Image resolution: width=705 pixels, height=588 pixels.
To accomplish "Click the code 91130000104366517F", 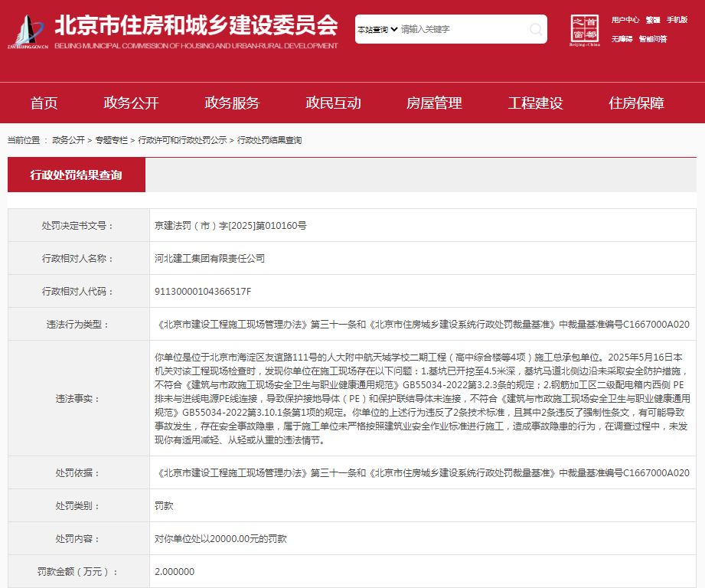I will click(x=203, y=291).
